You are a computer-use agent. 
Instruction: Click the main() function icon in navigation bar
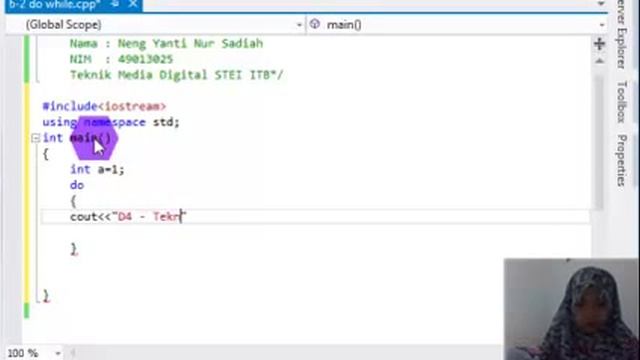(315, 24)
